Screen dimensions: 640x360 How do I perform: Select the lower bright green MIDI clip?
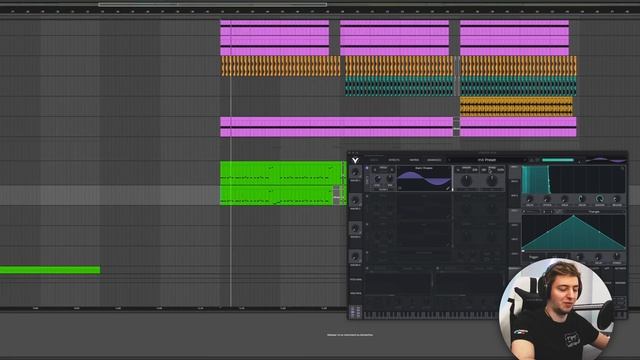pyautogui.click(x=277, y=195)
